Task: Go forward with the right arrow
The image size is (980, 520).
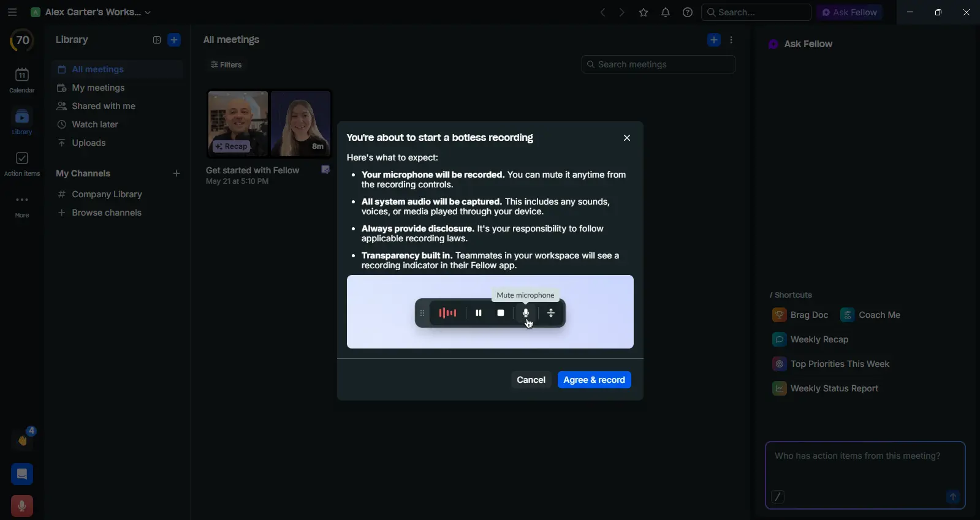Action: [x=622, y=12]
